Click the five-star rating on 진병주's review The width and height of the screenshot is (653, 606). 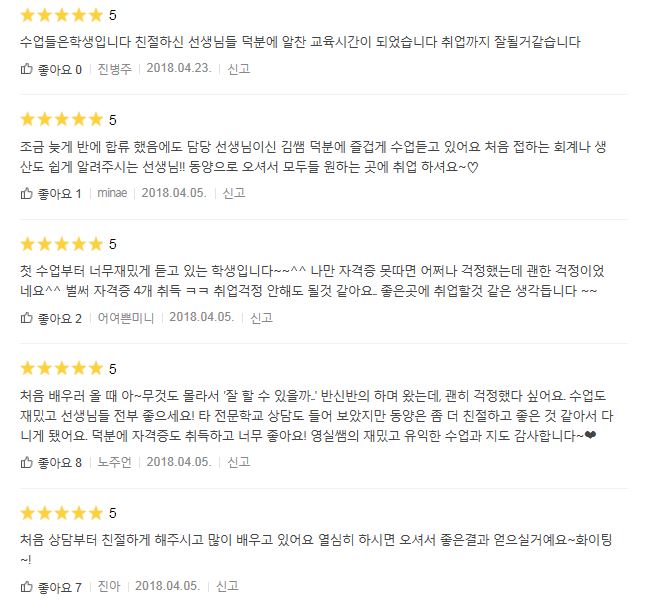tap(61, 16)
